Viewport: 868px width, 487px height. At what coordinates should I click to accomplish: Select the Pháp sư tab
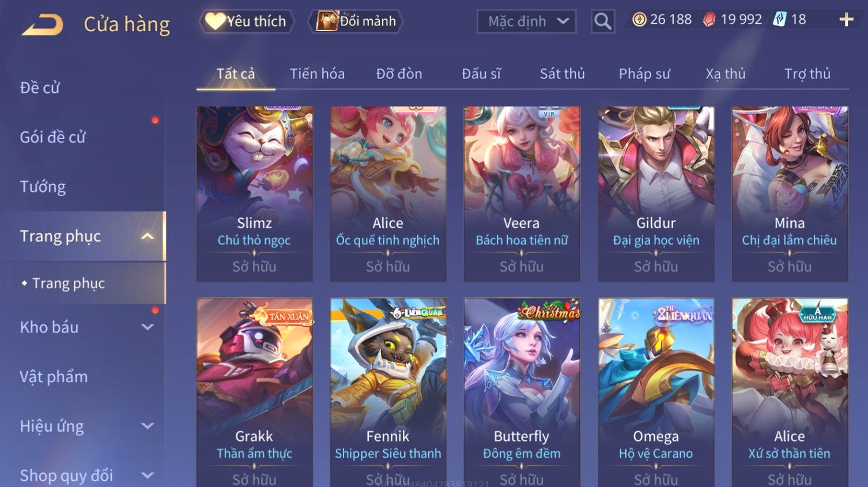click(644, 74)
